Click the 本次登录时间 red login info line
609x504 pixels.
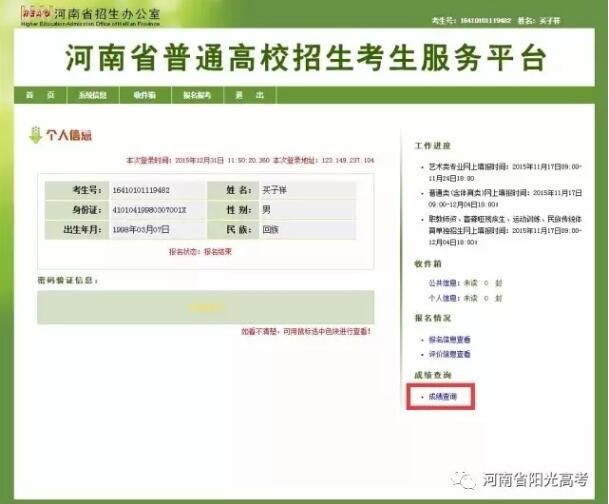tap(250, 160)
